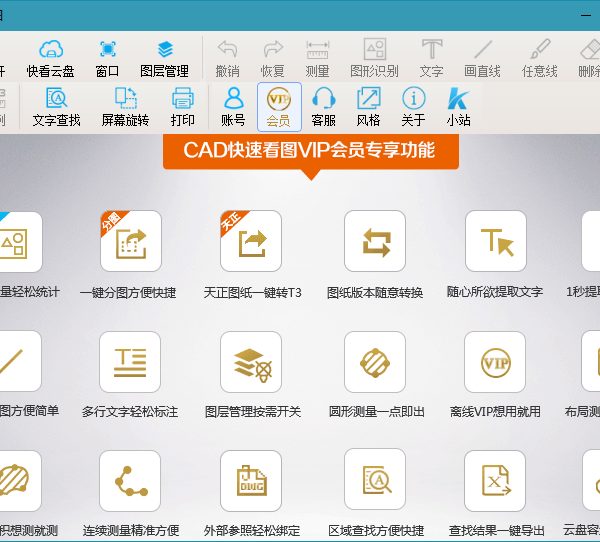Click the CAD快看图VIP会员专享功能 banner

310,151
